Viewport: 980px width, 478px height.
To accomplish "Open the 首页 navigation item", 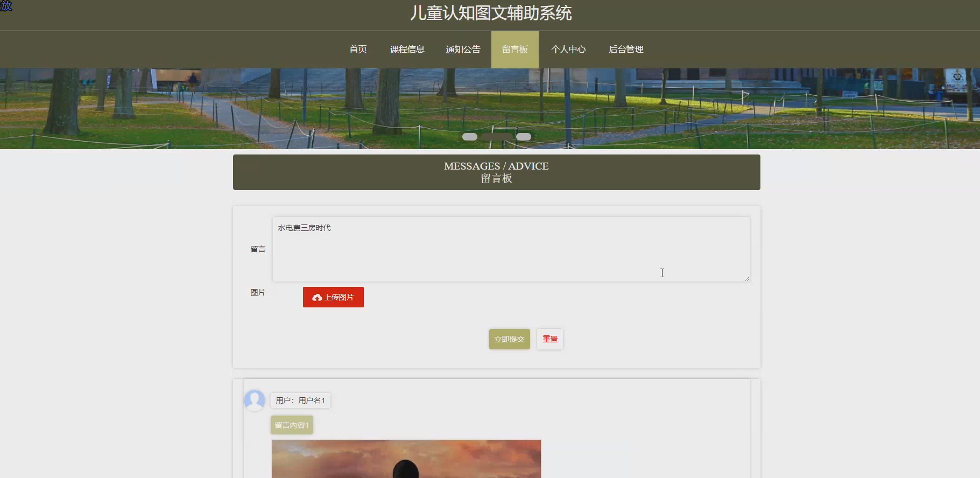I will point(358,50).
